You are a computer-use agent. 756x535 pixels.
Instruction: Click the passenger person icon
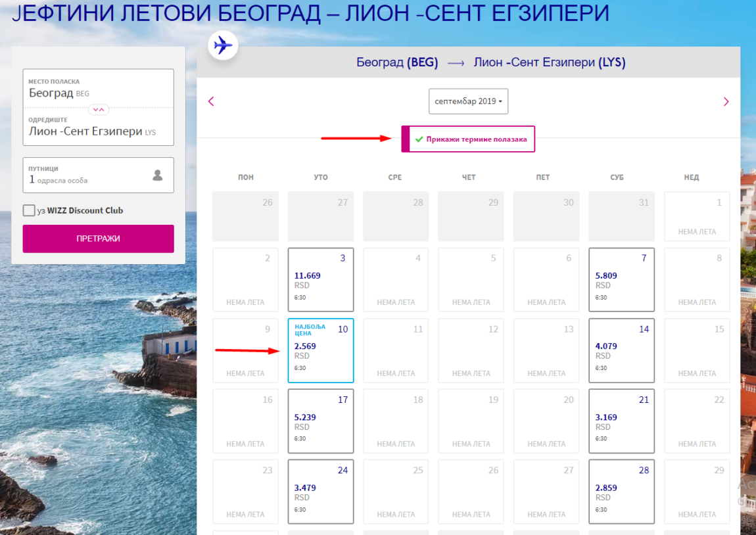click(x=157, y=175)
